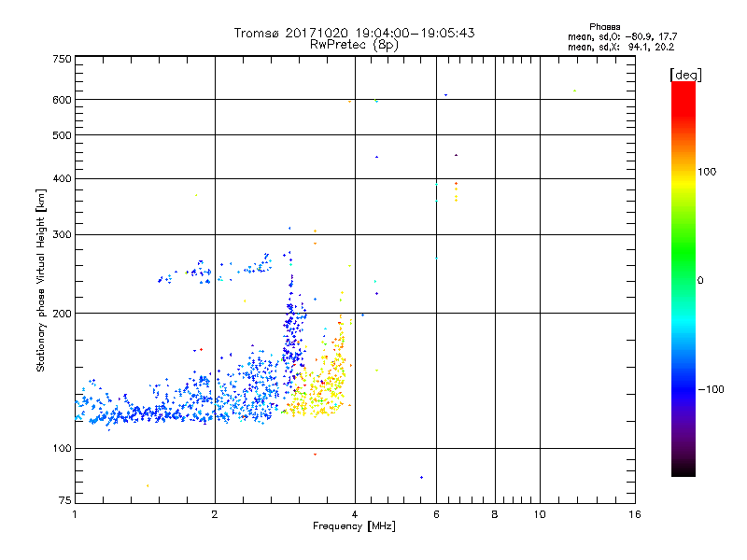Click the y-axis tick label "500"
The width and height of the screenshot is (747, 560).
click(x=62, y=135)
